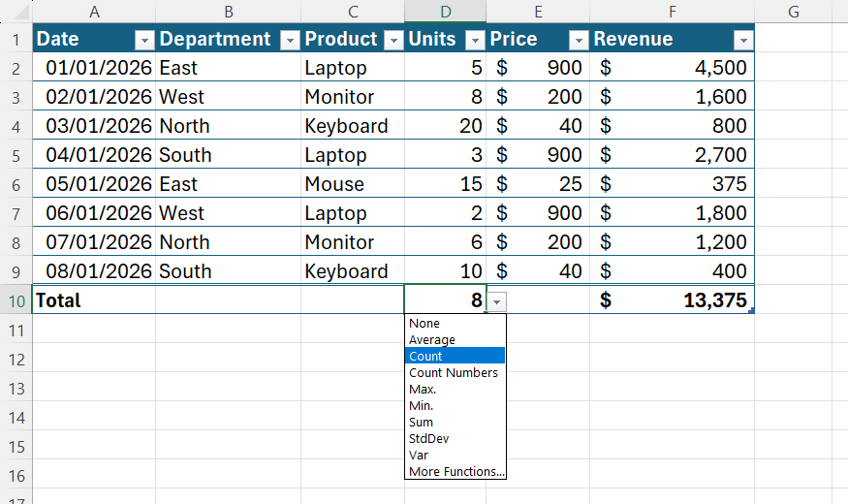The image size is (848, 504).
Task: Open the Product column filter dropdown
Action: (x=393, y=40)
